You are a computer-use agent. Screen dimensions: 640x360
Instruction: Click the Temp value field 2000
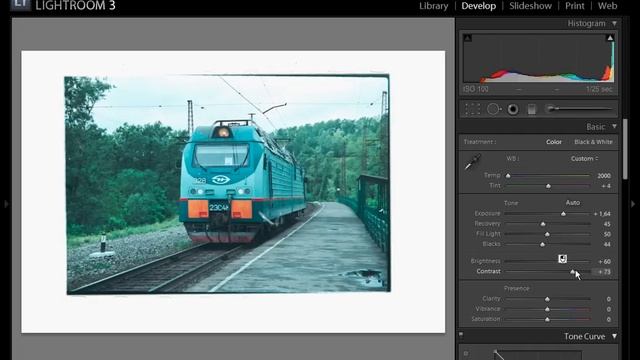[x=604, y=176]
